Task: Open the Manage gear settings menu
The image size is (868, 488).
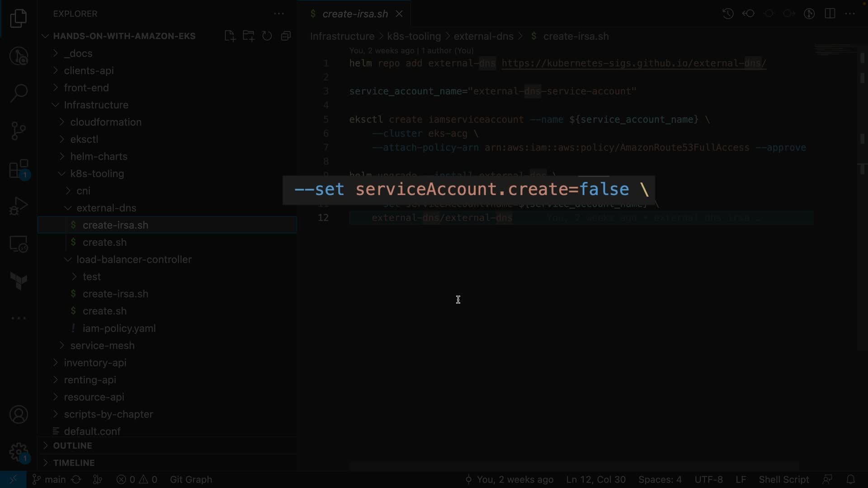Action: coord(19,452)
